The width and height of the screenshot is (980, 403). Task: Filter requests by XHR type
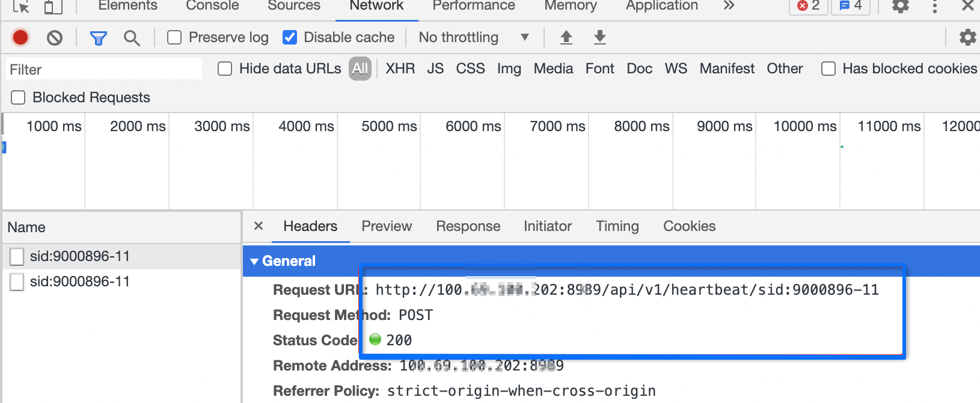[400, 69]
